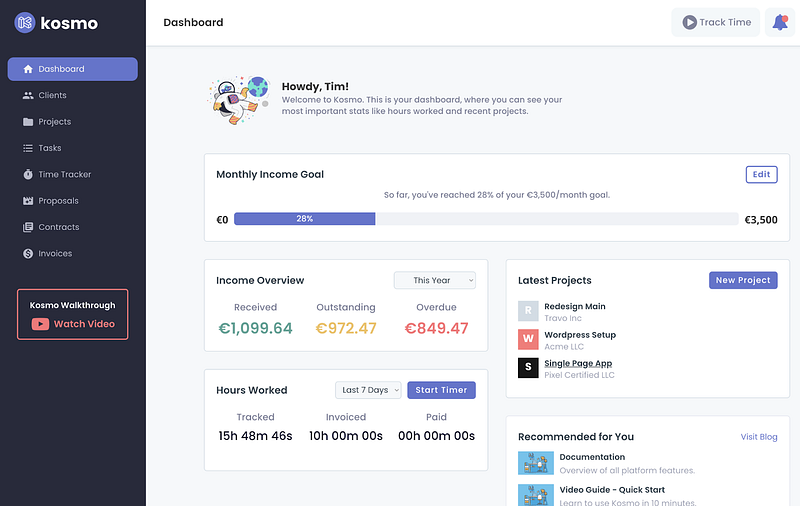Click the Clients people icon in sidebar
Viewport: 800px width, 506px height.
coord(28,95)
